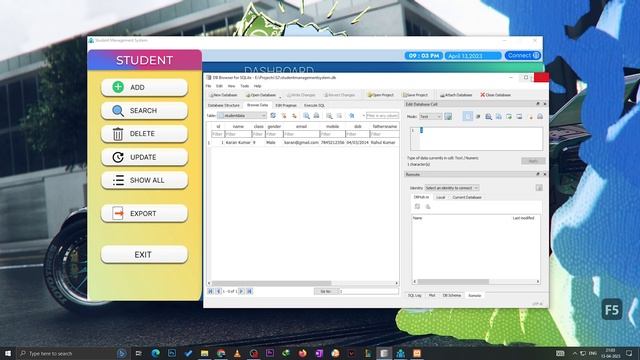
Task: Open the Tools menu in DB Browser
Action: tap(244, 86)
